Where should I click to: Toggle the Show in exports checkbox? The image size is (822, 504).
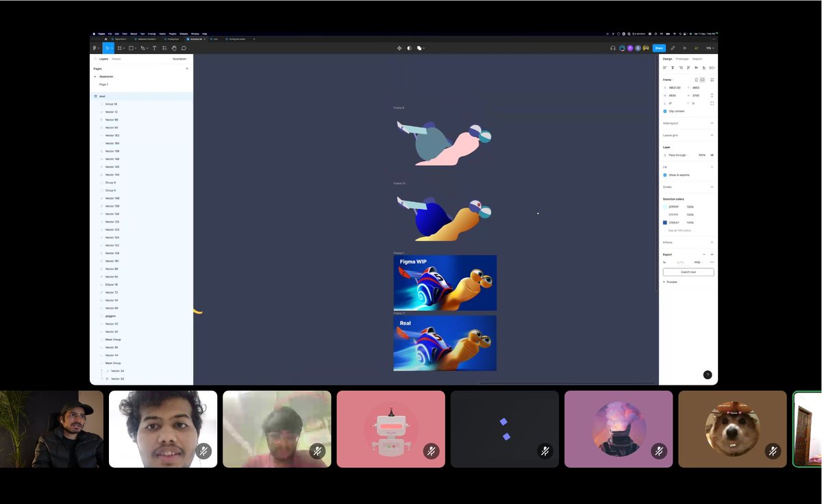pos(665,175)
